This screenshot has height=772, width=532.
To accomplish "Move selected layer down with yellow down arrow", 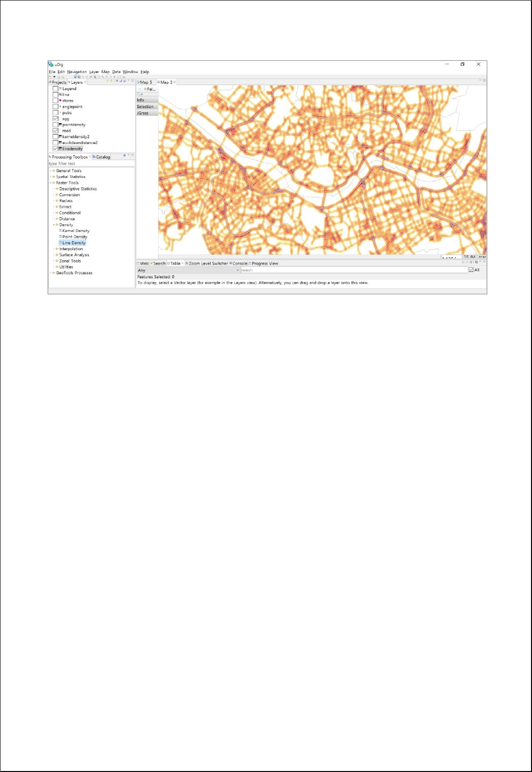I will point(111,81).
